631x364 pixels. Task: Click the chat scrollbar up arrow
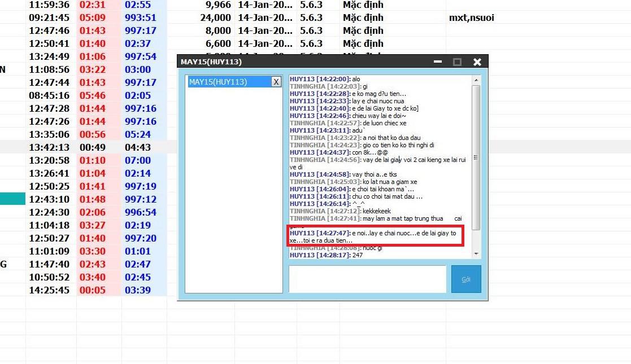point(476,80)
